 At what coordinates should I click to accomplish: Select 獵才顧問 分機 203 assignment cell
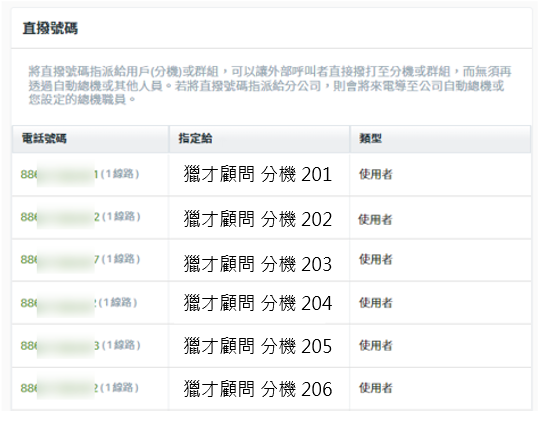point(258,264)
